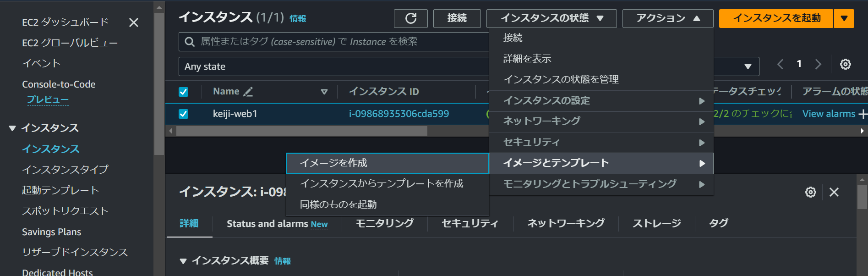Click the Name column sort triangle

324,92
